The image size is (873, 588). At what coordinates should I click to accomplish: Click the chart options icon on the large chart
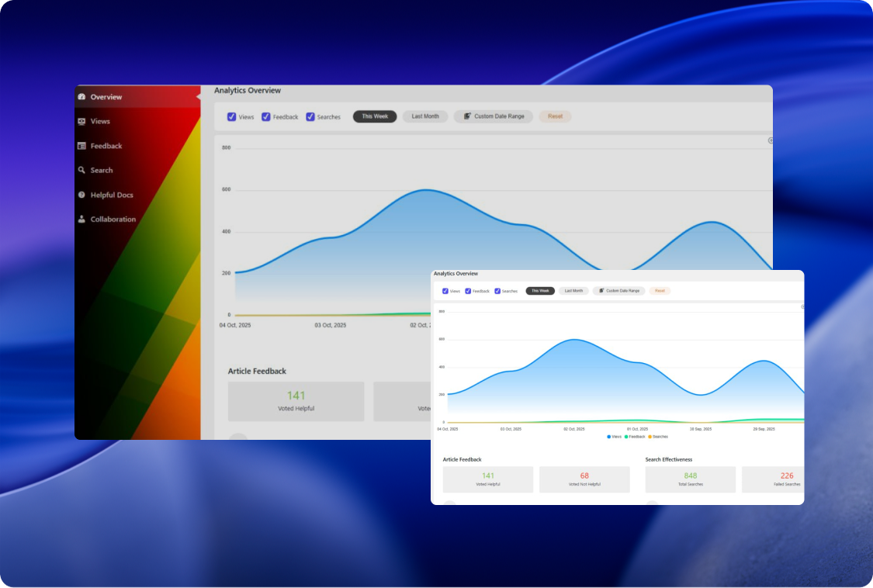click(x=771, y=140)
